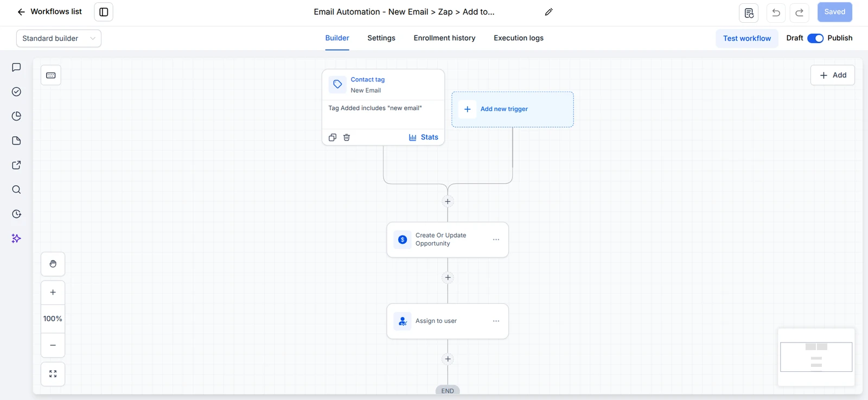868x400 pixels.
Task: Open Create Or Update Opportunity action
Action: [x=448, y=239]
